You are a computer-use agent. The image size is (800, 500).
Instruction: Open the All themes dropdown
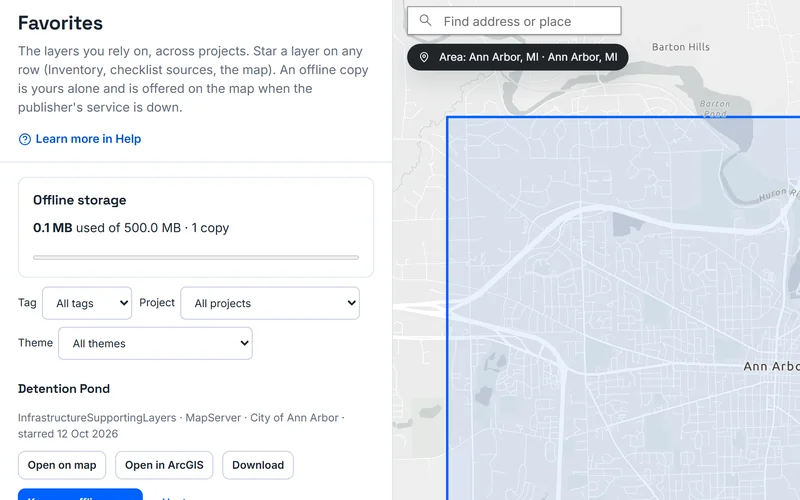155,343
